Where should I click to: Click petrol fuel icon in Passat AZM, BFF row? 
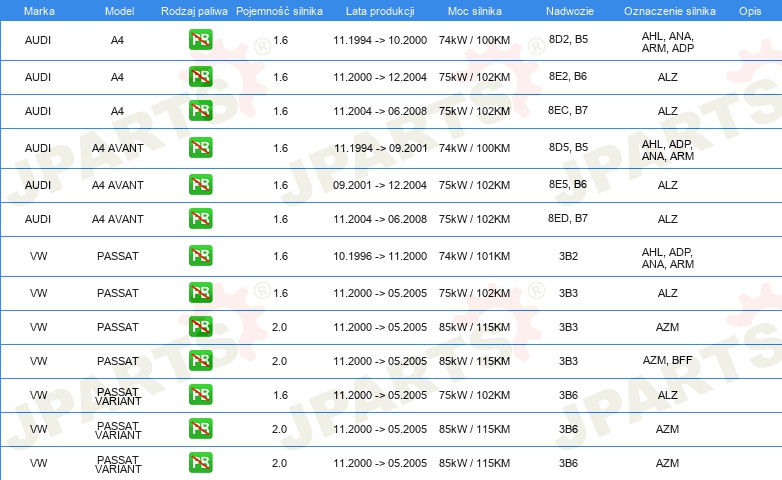pyautogui.click(x=200, y=360)
